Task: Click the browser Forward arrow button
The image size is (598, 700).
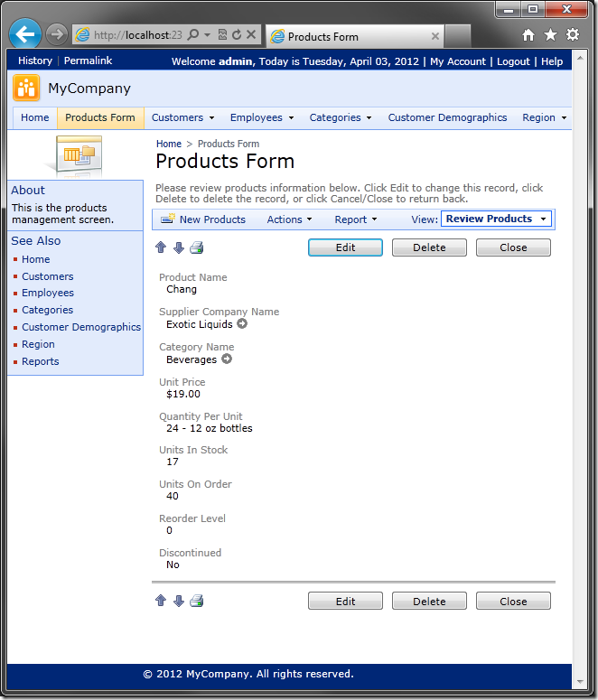Action: [57, 34]
